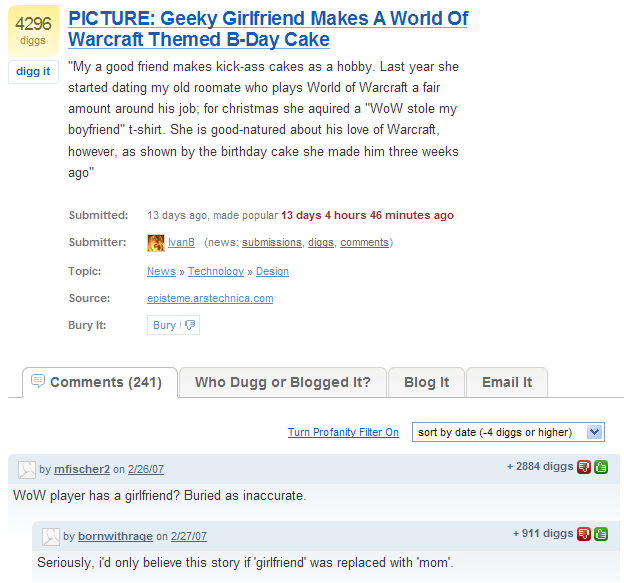View IvanB's submissions link
624x583 pixels.
point(272,242)
